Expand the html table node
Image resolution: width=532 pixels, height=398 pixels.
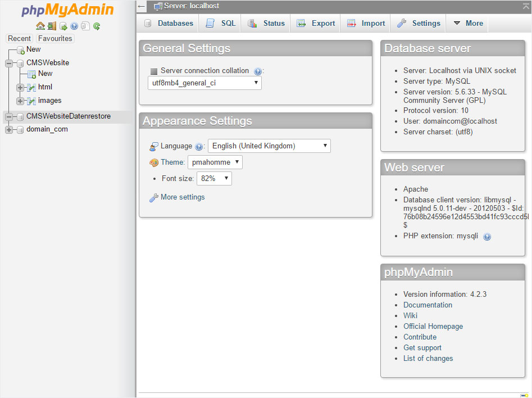[x=20, y=88]
